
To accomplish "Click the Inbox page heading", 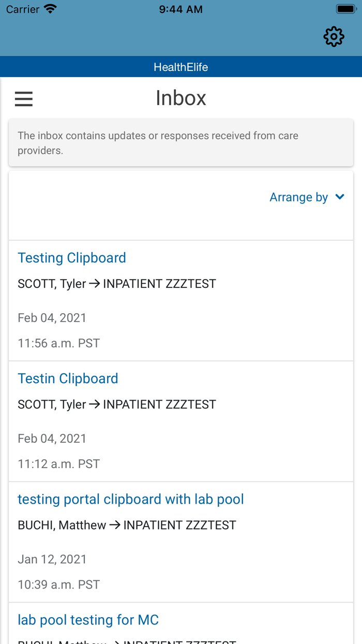I will [181, 98].
